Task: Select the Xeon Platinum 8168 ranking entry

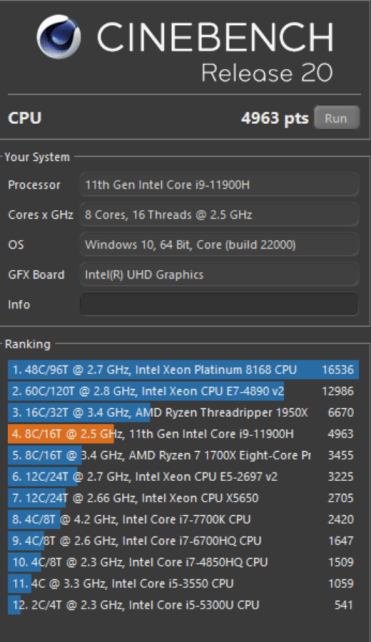Action: pyautogui.click(x=183, y=370)
